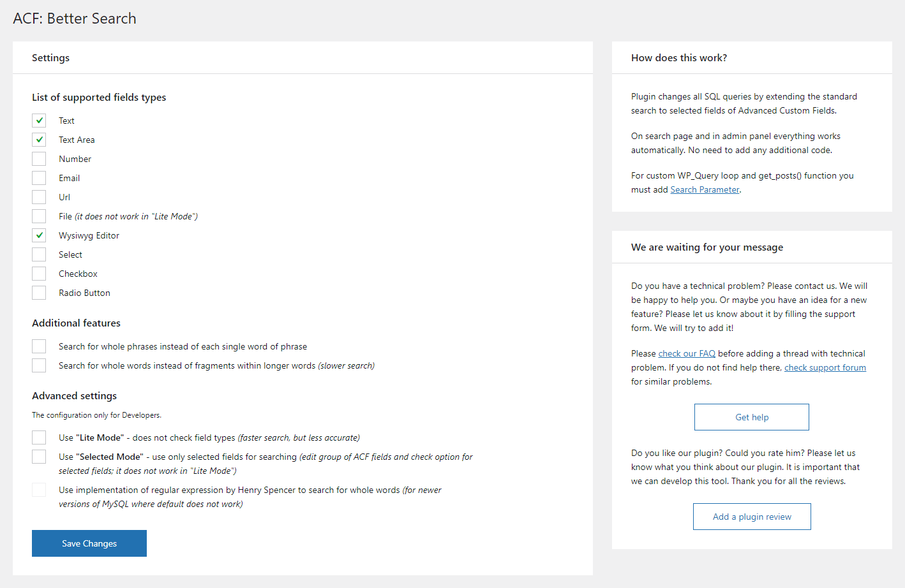This screenshot has height=588, width=905.
Task: Tick the Checkbox field type option
Action: click(39, 274)
